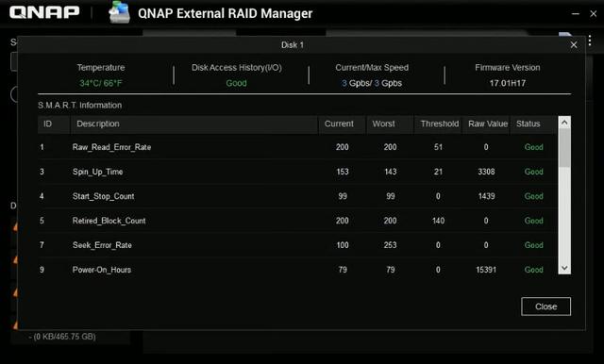This screenshot has height=364, width=604.
Task: Close the QNAP External RAID Manager window
Action: click(594, 13)
